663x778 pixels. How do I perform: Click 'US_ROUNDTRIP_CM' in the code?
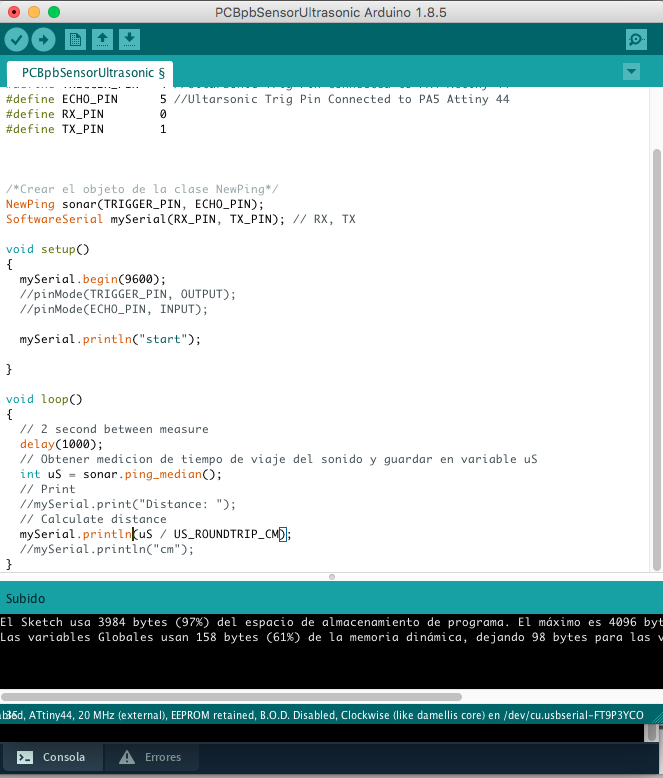pyautogui.click(x=226, y=534)
